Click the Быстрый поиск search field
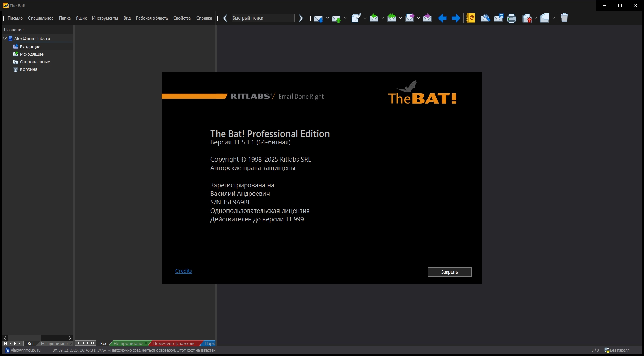The image size is (644, 356). click(x=263, y=18)
